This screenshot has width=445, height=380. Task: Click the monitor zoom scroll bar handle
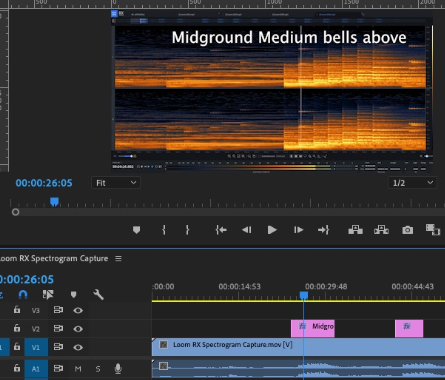click(15, 212)
